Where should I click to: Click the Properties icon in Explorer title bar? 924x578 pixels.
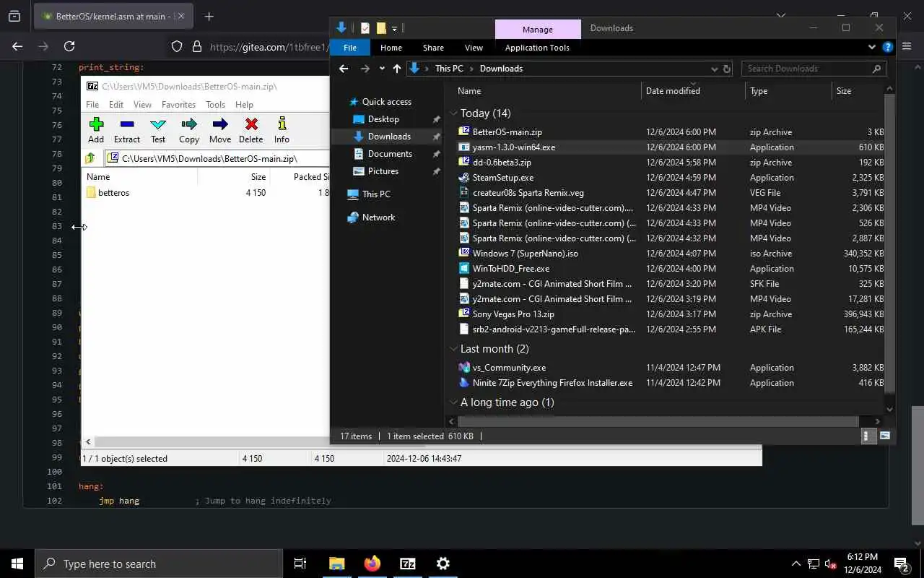(x=365, y=28)
